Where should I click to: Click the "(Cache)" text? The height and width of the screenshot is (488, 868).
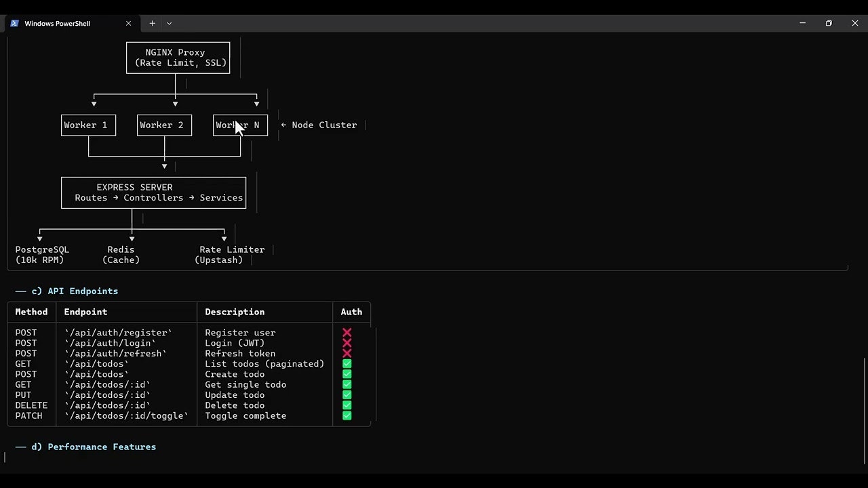pos(121,260)
